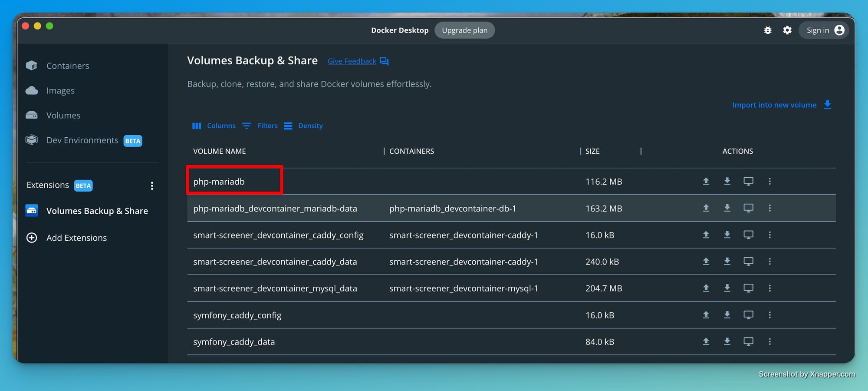This screenshot has height=391, width=868.
Task: Open the kebab menu for smart-screener_devcontainer_mysql_data
Action: point(769,288)
